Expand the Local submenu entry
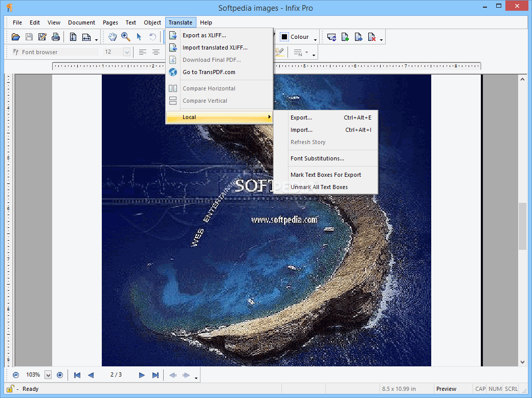 point(219,117)
